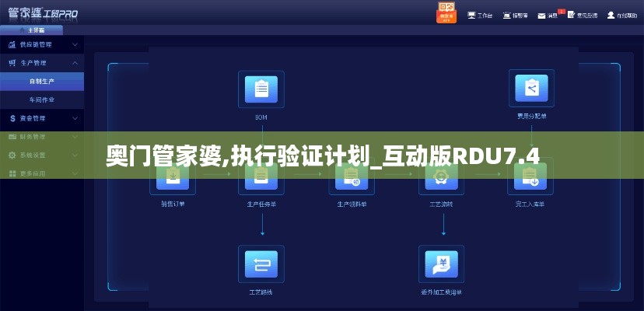Open the 工艺流转 gear icon
The image size is (644, 311).
tap(442, 176)
